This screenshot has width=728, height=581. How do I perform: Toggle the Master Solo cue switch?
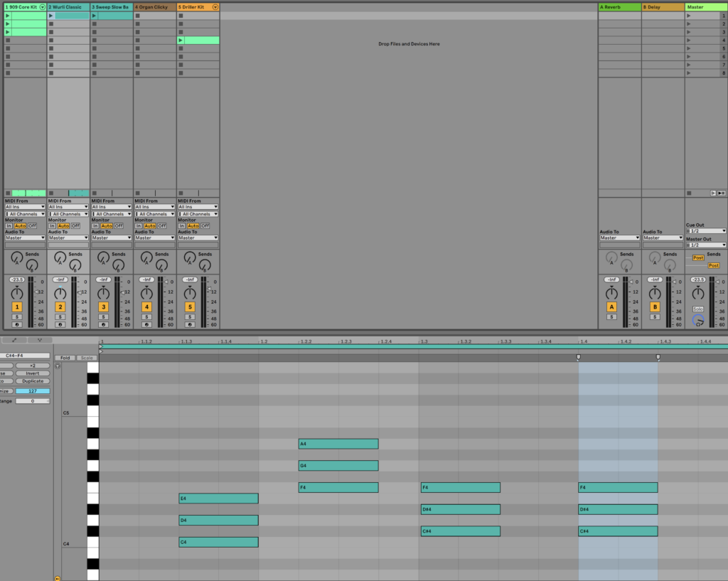coord(698,309)
